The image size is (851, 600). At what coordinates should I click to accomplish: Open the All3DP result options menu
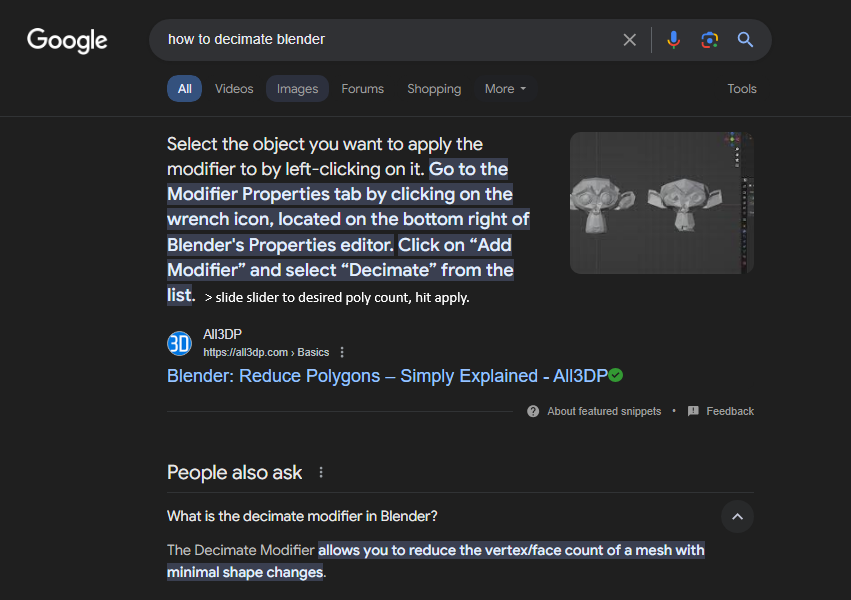[x=342, y=352]
